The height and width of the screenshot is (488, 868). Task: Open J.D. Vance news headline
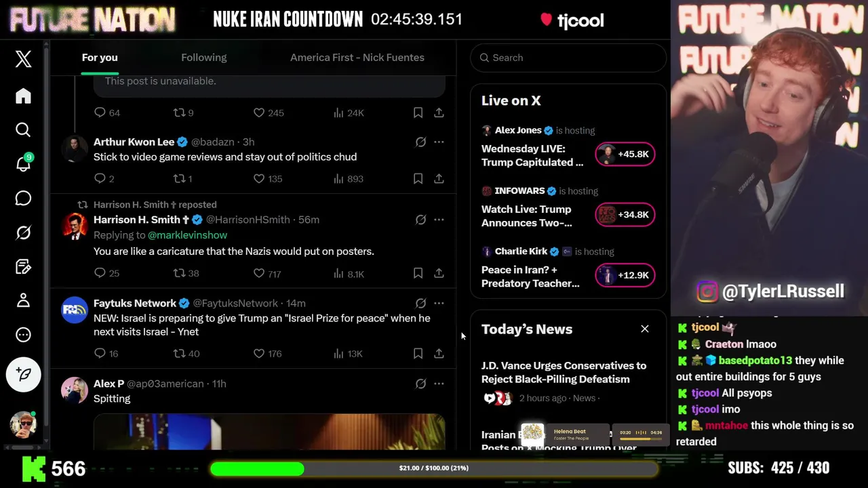coord(564,372)
